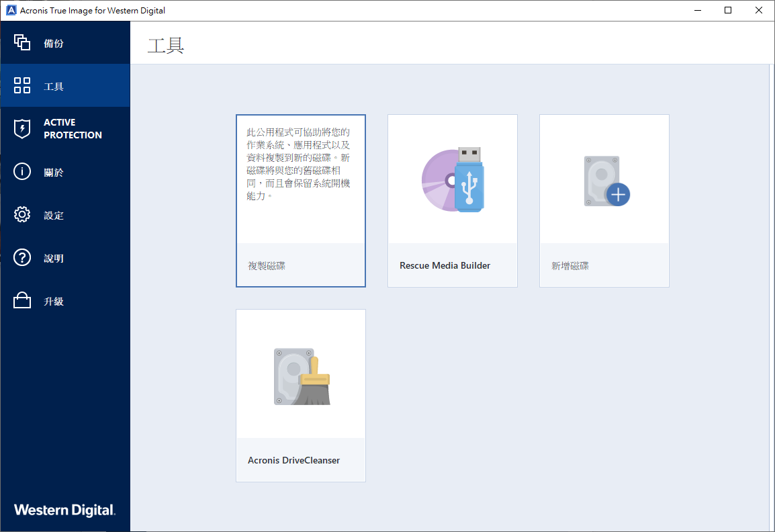This screenshot has width=775, height=532.
Task: Open 設定 gear icon
Action: pos(21,214)
